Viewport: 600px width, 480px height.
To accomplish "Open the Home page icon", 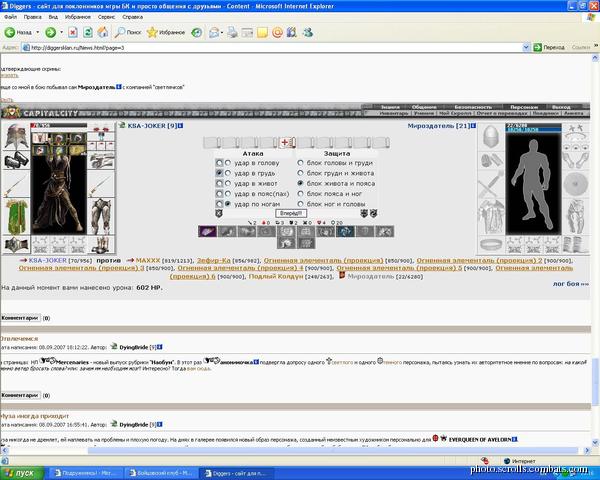I will pos(103,33).
